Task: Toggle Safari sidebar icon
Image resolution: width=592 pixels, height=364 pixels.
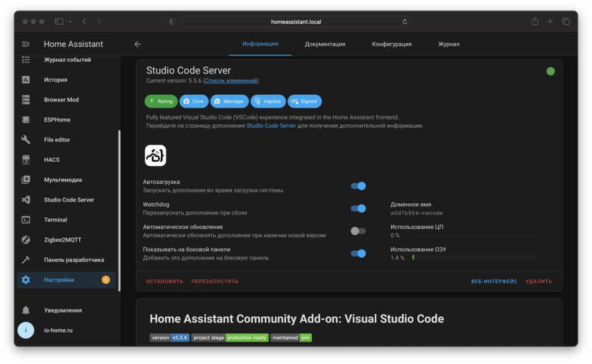Action: [59, 21]
